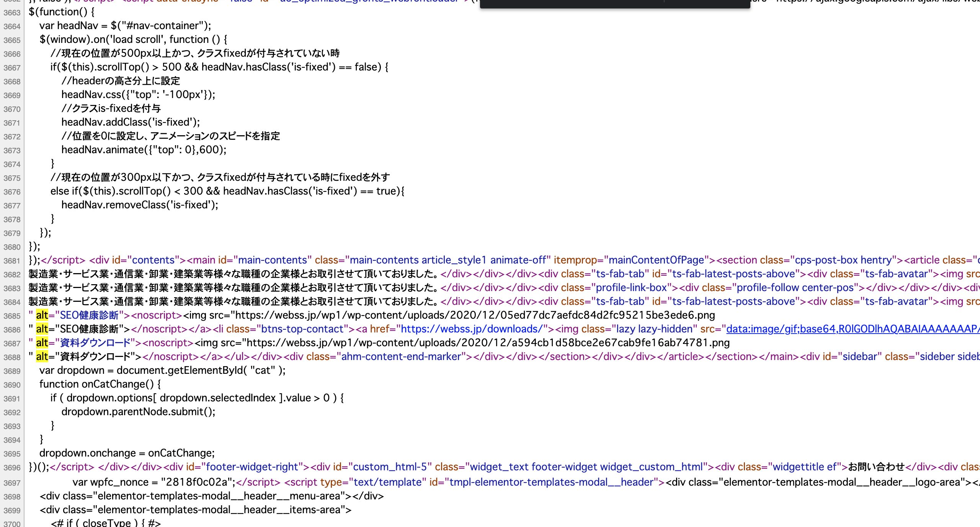
Task: Click the comment starting '現在の位置が500px以上'
Action: [x=195, y=53]
